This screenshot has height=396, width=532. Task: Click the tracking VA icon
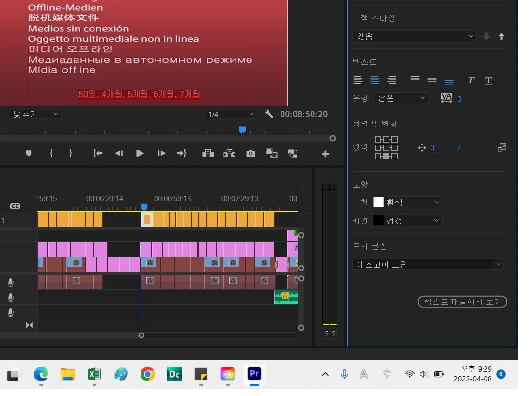click(446, 98)
